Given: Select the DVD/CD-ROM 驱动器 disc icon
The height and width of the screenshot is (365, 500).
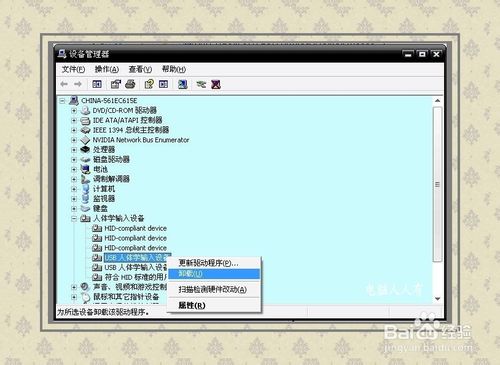Looking at the screenshot, I should (86, 110).
